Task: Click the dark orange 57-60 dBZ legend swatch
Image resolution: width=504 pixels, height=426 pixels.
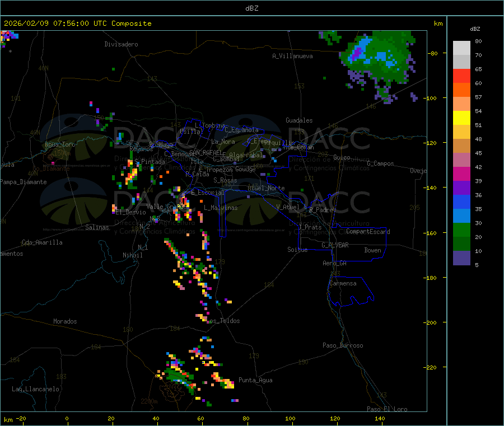Action: (461, 90)
